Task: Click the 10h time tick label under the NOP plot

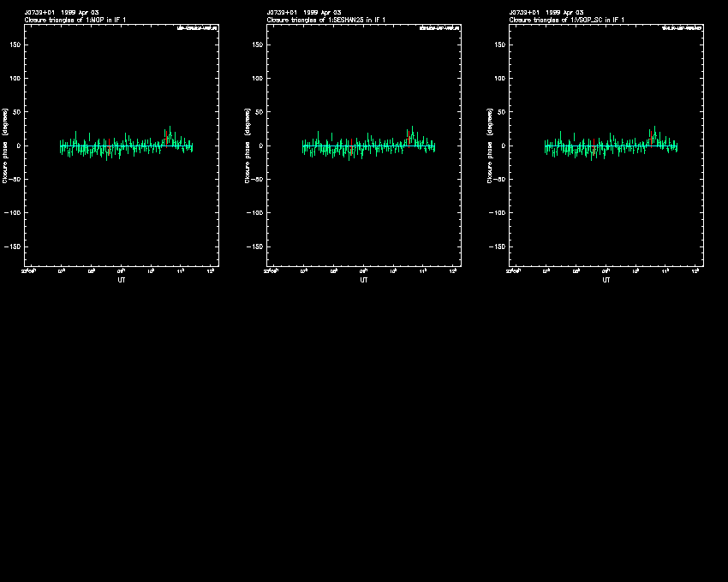Action: click(151, 271)
